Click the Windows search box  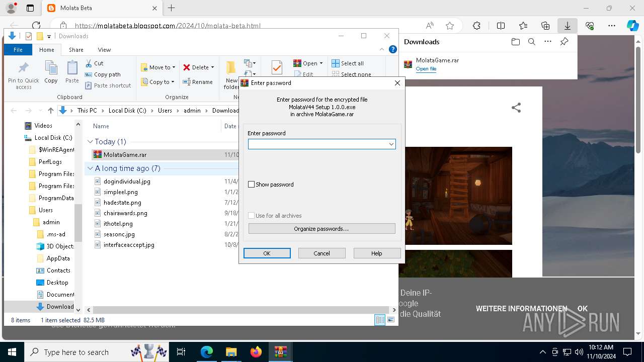(x=96, y=352)
